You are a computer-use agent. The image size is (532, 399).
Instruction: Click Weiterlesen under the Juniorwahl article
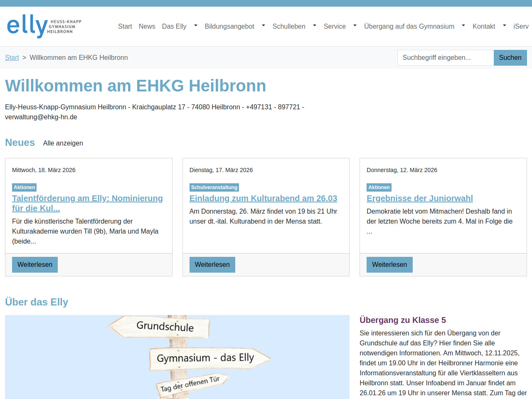[389, 265]
